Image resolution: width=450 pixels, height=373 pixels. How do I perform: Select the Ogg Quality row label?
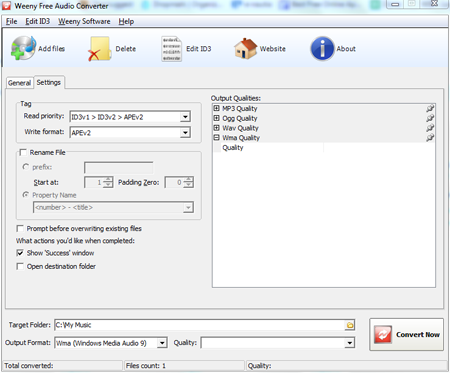[x=240, y=118]
